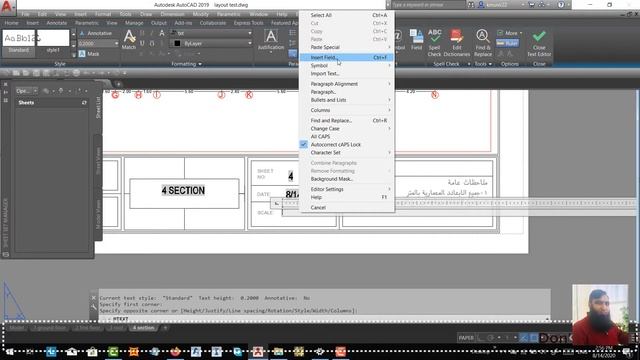The height and width of the screenshot is (360, 640).
Task: Toggle the Annotative text option
Action: click(96, 33)
